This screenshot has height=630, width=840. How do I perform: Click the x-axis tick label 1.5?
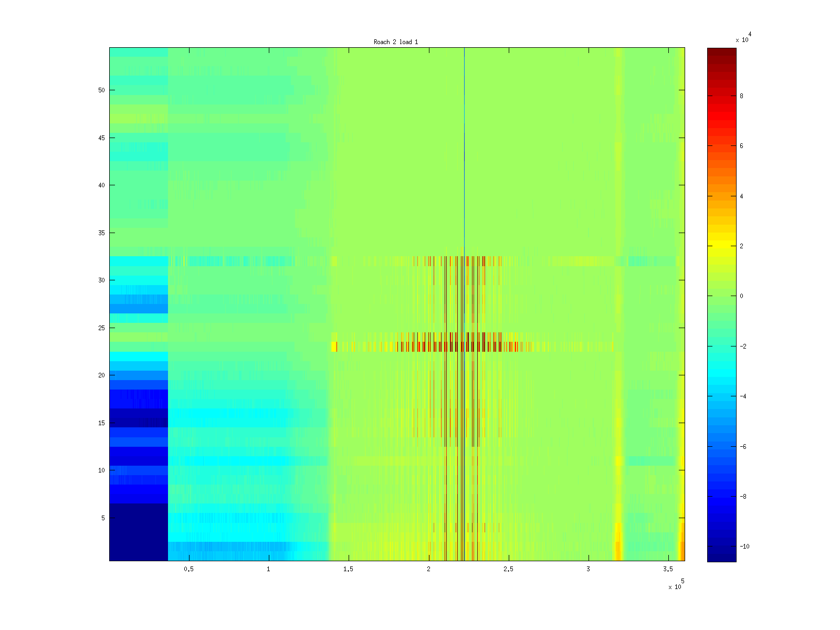(349, 569)
